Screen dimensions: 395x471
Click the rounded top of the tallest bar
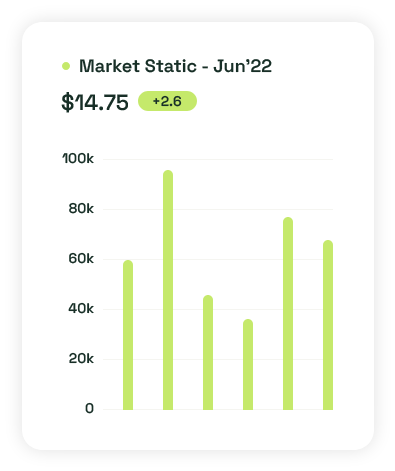168,175
